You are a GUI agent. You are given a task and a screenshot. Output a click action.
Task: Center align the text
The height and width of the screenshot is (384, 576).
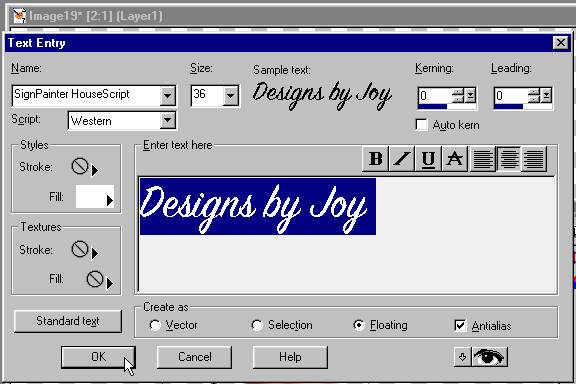coord(509,159)
